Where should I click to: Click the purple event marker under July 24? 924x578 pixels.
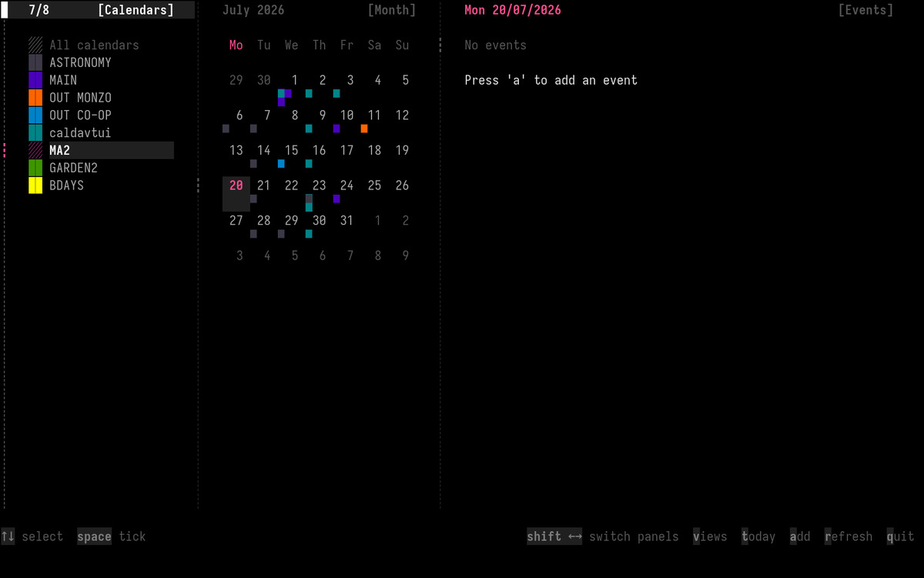(x=336, y=199)
